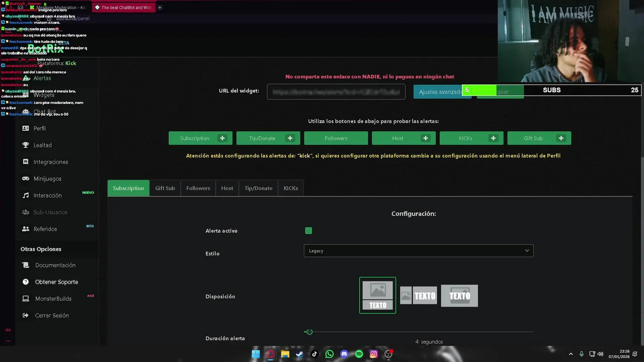Click microphone icon in system tray
The height and width of the screenshot is (362, 644).
[x=582, y=354]
